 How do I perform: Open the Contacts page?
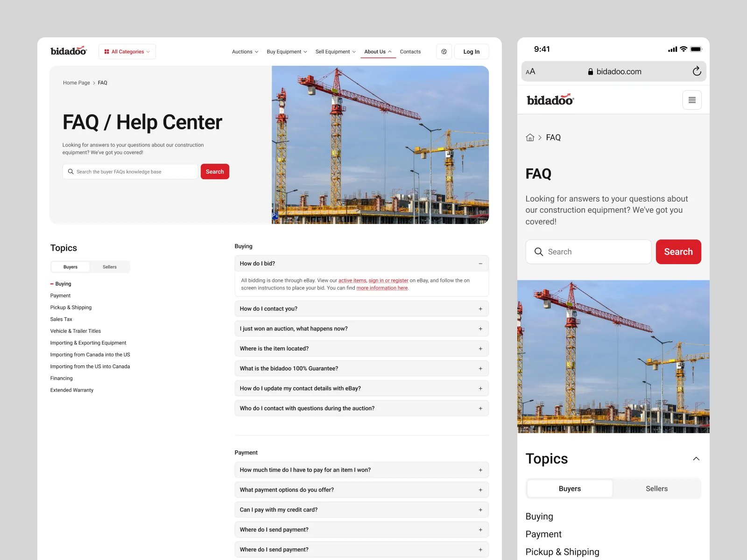point(410,52)
